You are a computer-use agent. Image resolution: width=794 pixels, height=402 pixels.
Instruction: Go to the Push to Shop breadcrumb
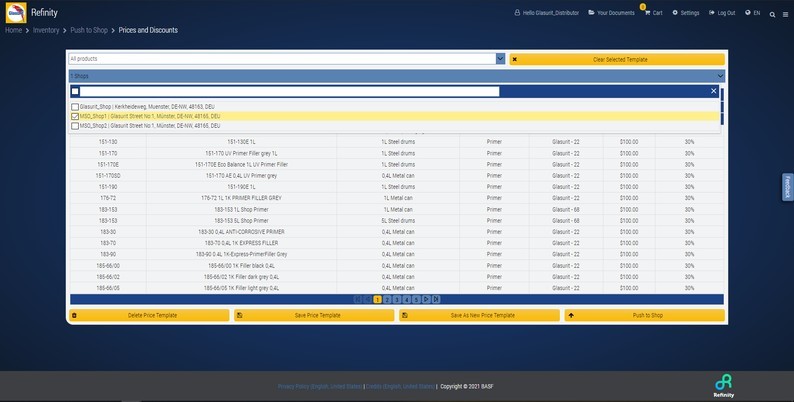(89, 30)
